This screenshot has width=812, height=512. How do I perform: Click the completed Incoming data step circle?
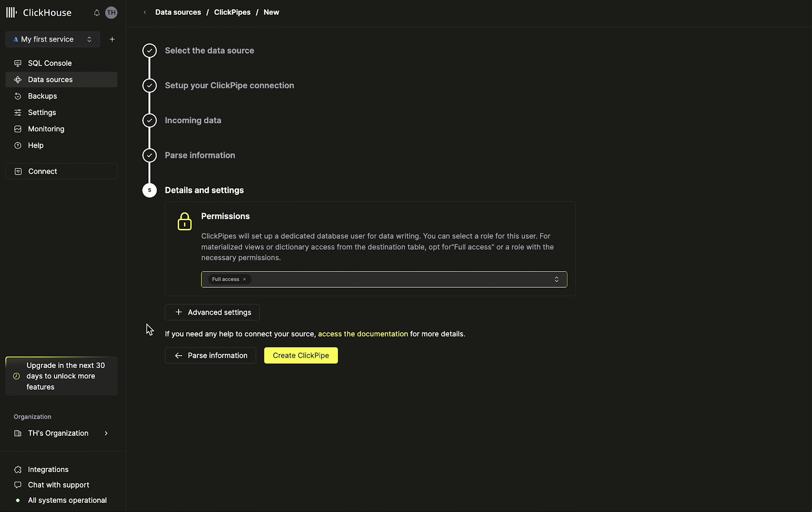pyautogui.click(x=149, y=120)
